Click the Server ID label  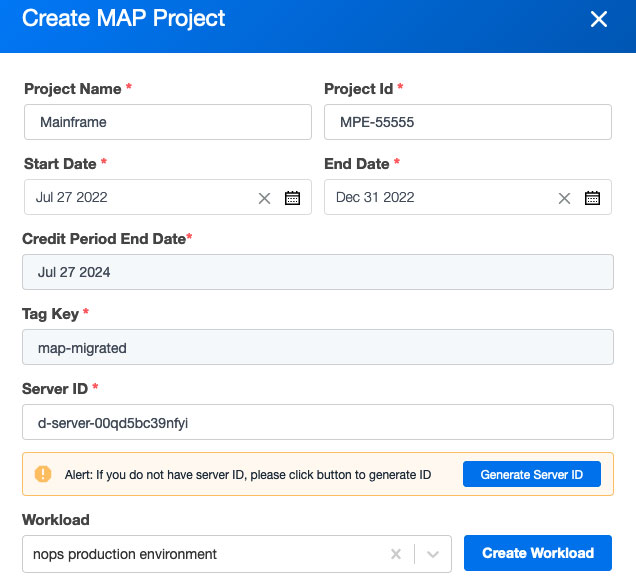(55, 389)
